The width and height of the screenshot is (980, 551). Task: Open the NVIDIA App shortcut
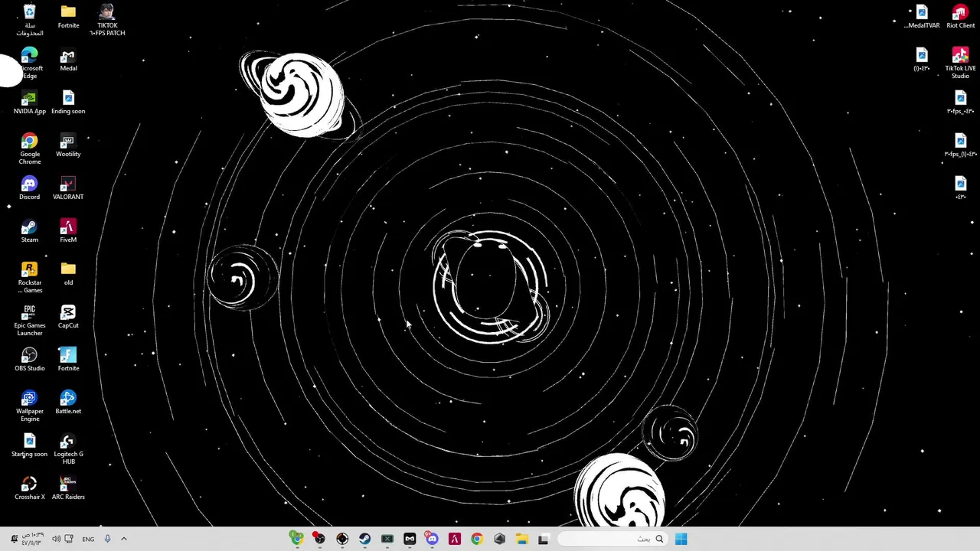(29, 103)
